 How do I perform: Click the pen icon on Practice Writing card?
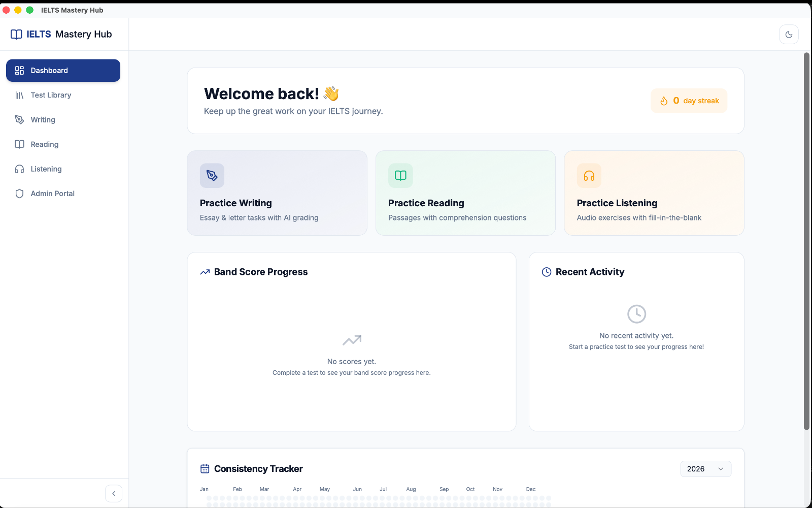(x=212, y=176)
